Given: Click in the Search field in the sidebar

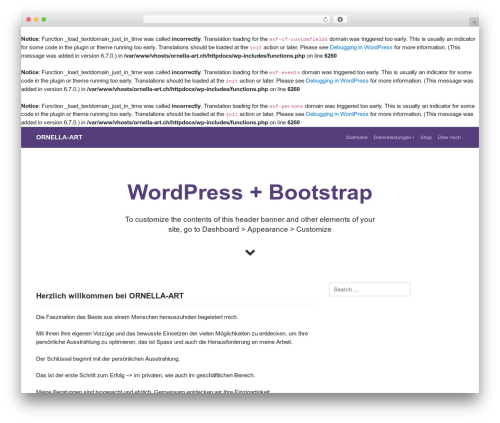Looking at the screenshot, I should click(x=370, y=289).
